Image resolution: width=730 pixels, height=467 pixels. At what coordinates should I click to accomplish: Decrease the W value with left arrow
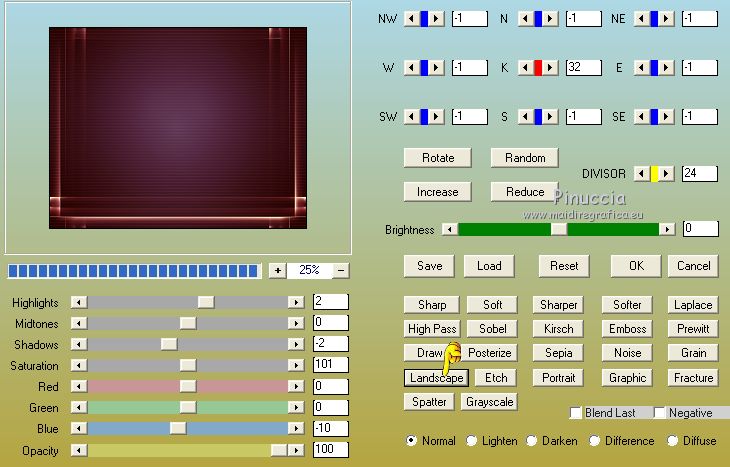tap(411, 68)
